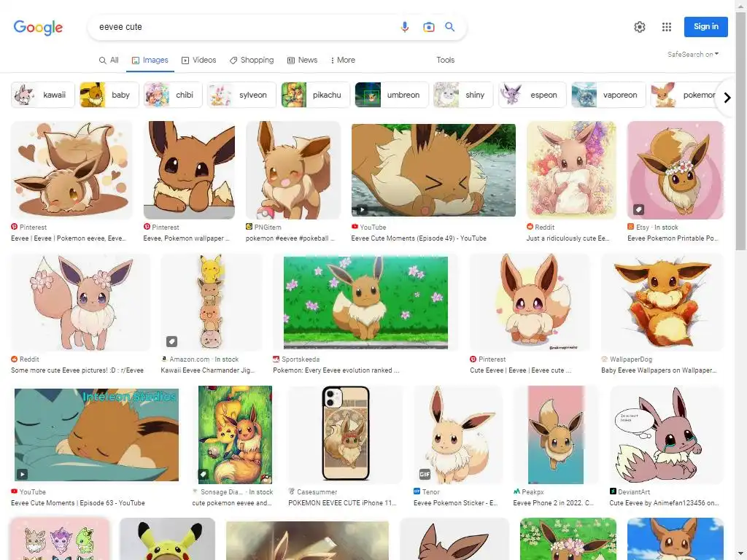Click the Sign in button
The image size is (747, 560).
(705, 27)
